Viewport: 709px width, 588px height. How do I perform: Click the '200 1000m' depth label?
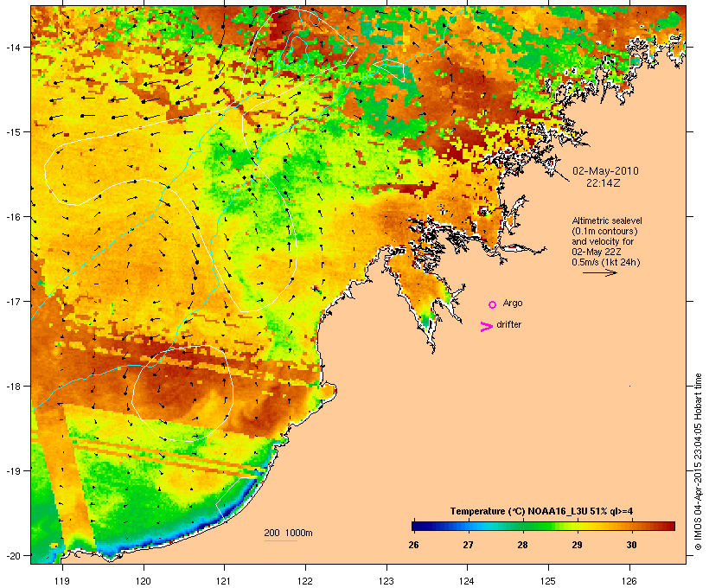coord(288,533)
